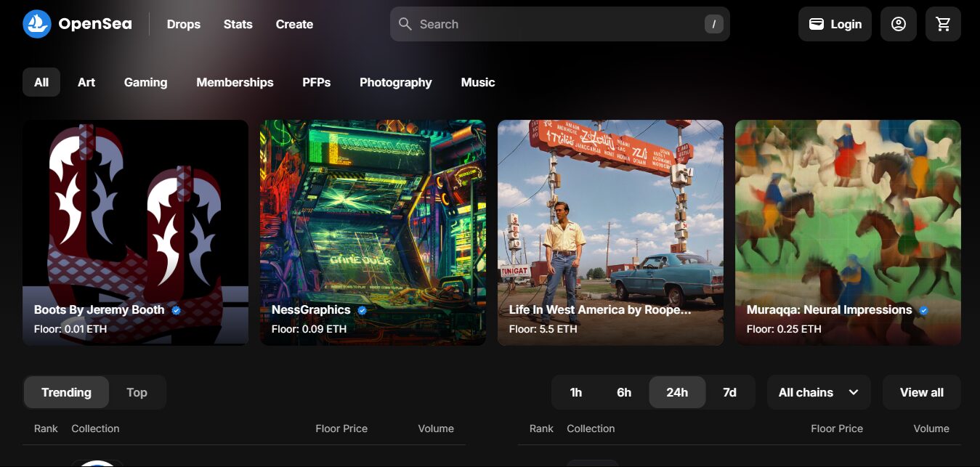Click Volume header in left table

(436, 429)
